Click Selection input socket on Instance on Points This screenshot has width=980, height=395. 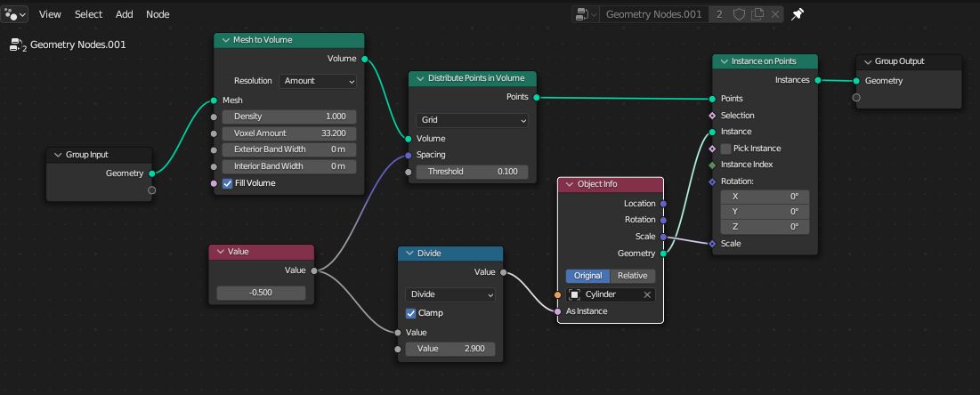coord(712,116)
